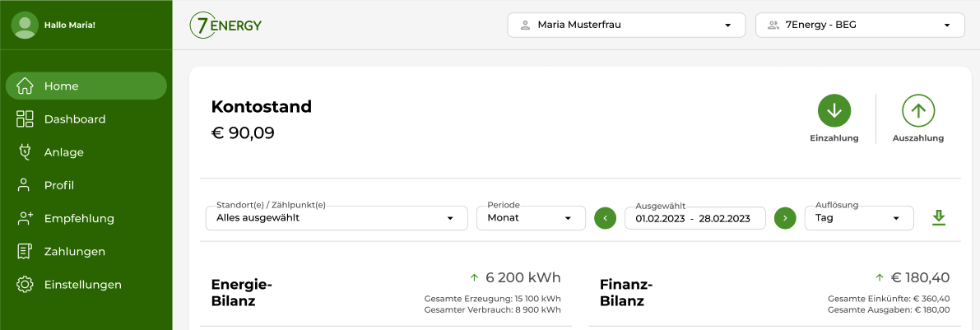Select Dashboard in the sidebar menu
This screenshot has width=980, height=330.
[75, 119]
